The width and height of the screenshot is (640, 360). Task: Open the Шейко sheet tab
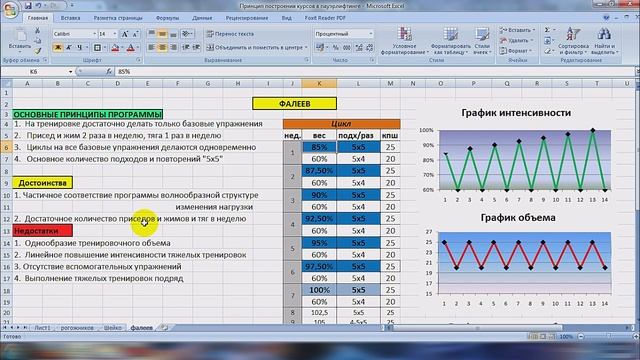112,327
